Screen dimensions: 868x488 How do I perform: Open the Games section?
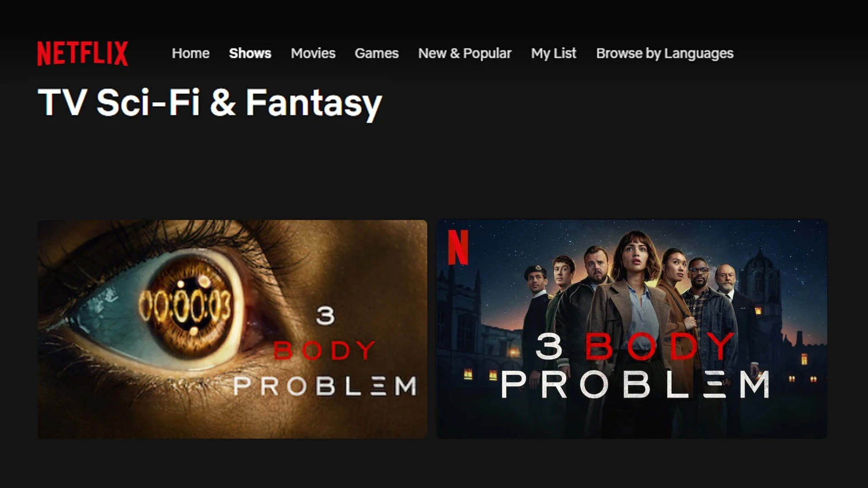pyautogui.click(x=377, y=53)
